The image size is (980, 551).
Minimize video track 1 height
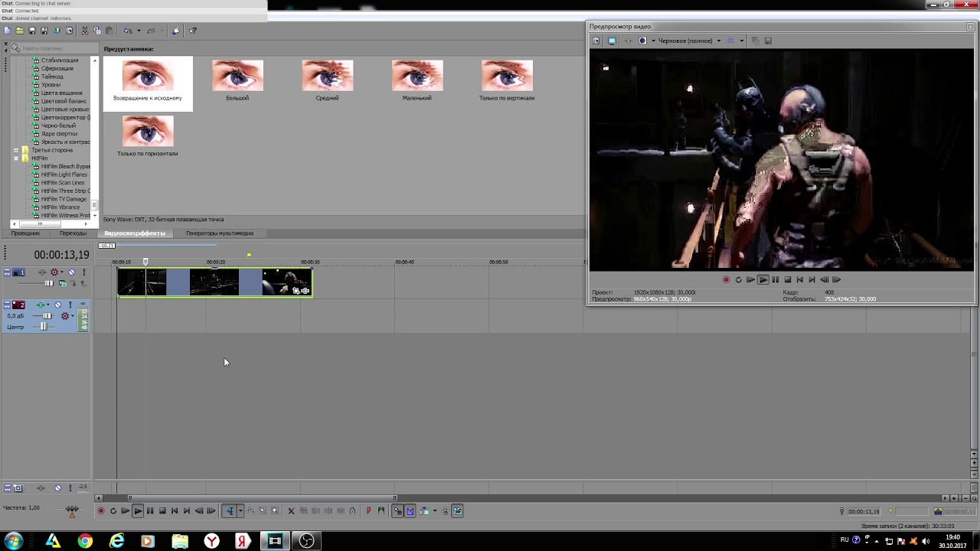(x=7, y=269)
